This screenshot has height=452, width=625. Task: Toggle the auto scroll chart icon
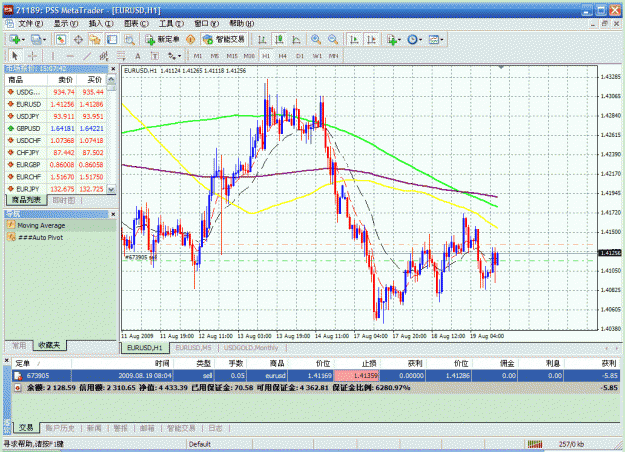click(354, 39)
